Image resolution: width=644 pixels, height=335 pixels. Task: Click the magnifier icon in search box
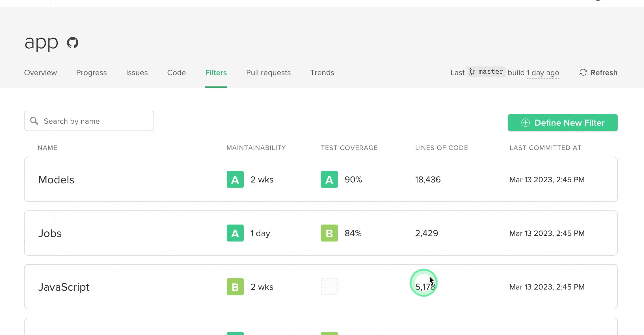(x=34, y=121)
